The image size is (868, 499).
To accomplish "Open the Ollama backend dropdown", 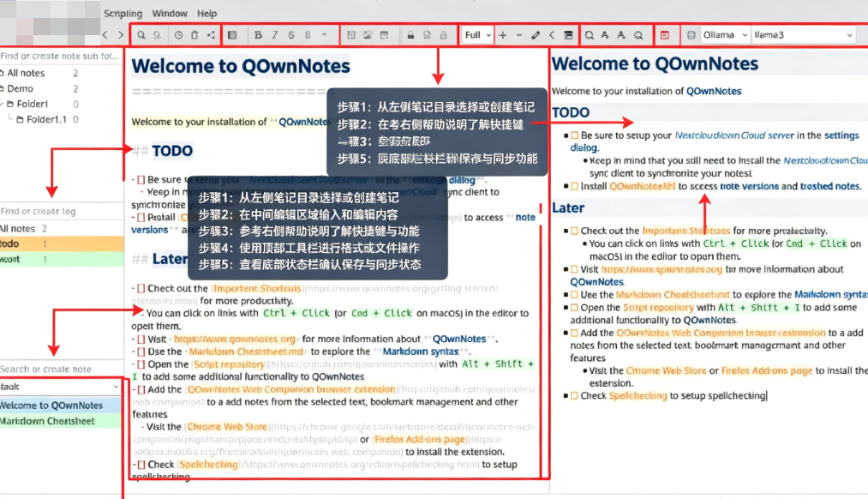I will 725,35.
